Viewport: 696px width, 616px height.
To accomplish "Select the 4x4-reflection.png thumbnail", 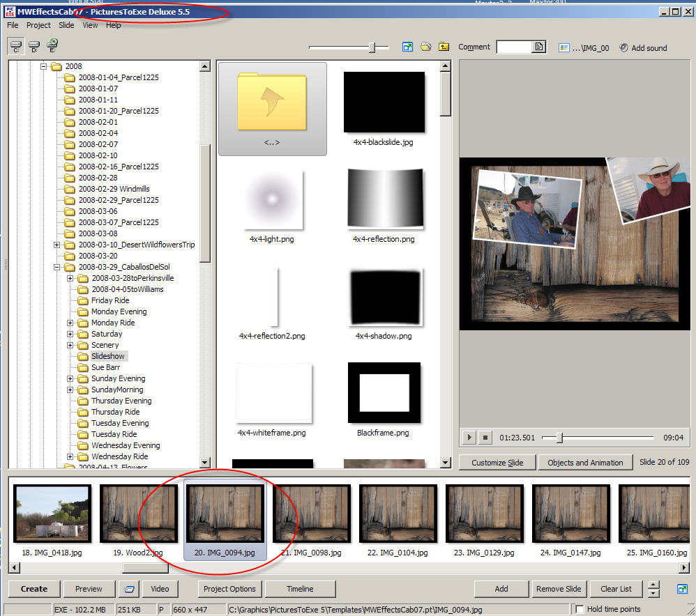I will click(x=384, y=199).
